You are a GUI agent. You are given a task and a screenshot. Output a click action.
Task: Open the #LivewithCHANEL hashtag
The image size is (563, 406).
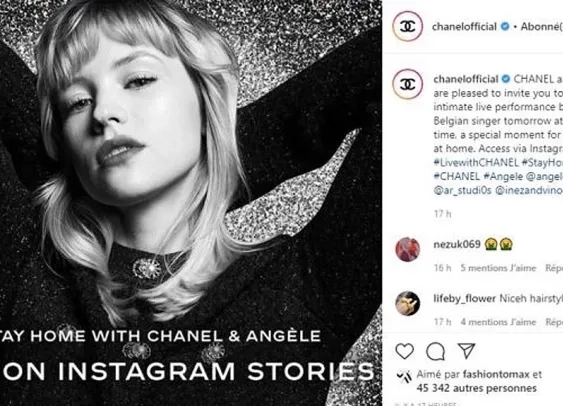[x=476, y=163]
